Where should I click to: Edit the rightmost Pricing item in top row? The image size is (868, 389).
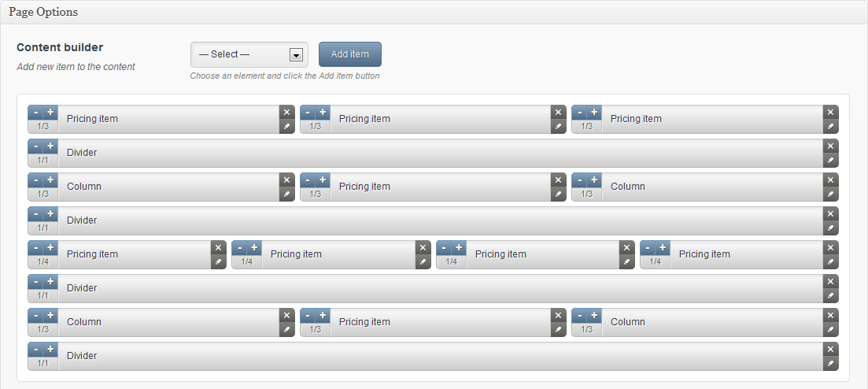(830, 127)
